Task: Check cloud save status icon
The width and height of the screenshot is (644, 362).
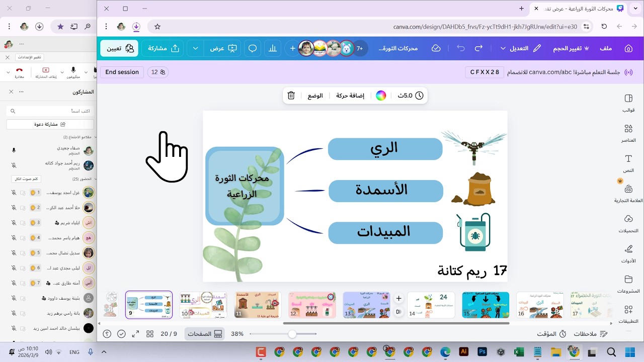Action: tap(436, 48)
